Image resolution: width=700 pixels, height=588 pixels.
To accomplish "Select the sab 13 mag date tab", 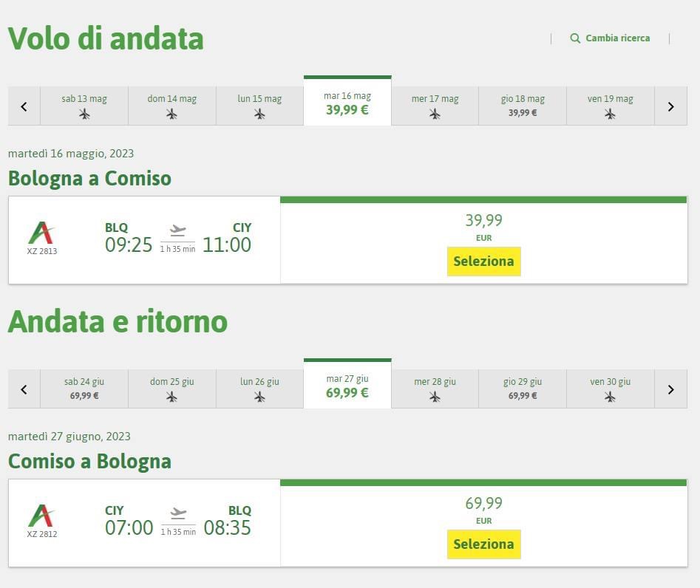I will click(x=84, y=106).
